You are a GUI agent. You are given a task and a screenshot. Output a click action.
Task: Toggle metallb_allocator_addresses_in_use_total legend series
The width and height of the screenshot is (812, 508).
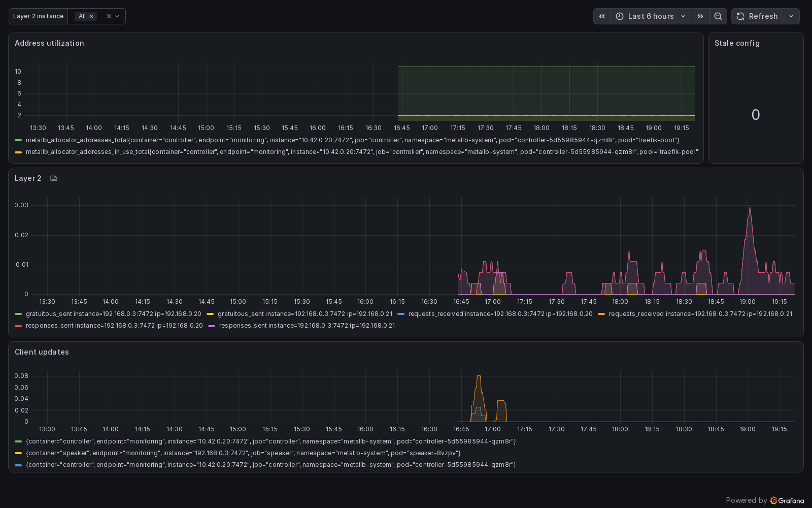362,152
